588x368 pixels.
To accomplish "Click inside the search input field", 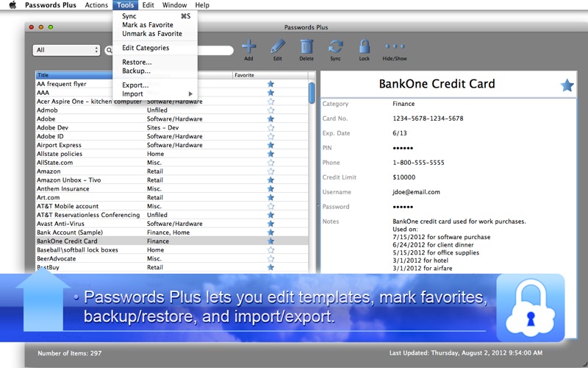I will point(214,50).
